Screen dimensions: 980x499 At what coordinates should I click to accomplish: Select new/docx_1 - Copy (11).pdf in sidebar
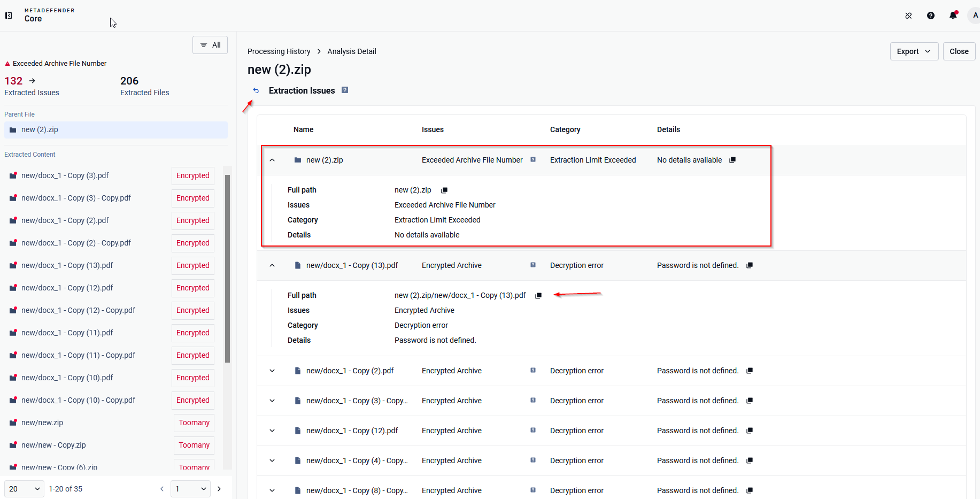tap(67, 333)
